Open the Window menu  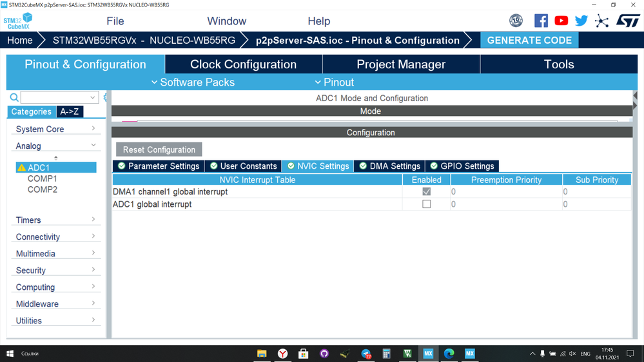point(227,21)
